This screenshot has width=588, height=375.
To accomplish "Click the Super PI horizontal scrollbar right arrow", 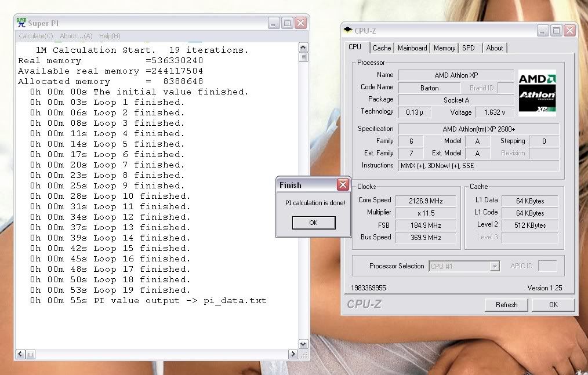I will [293, 354].
